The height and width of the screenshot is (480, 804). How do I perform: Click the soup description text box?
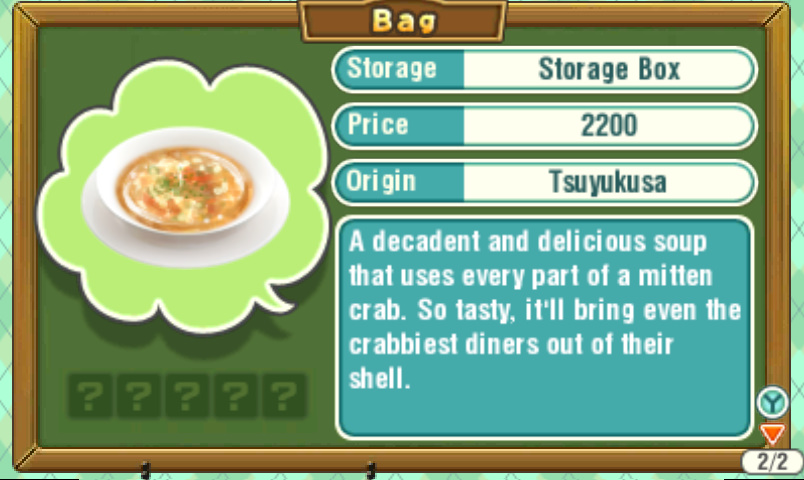coord(544,328)
